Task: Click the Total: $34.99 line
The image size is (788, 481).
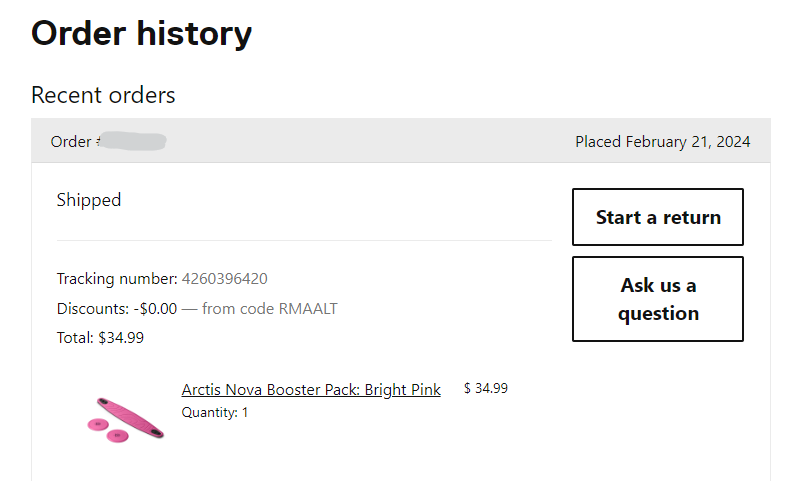Action: pyautogui.click(x=100, y=338)
